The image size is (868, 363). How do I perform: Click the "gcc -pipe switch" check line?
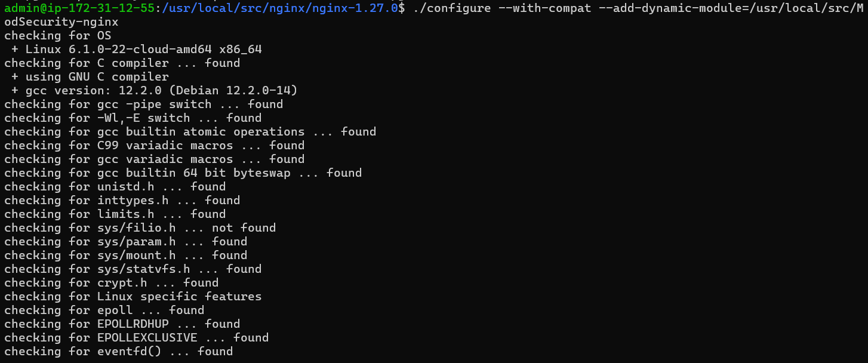pos(143,104)
